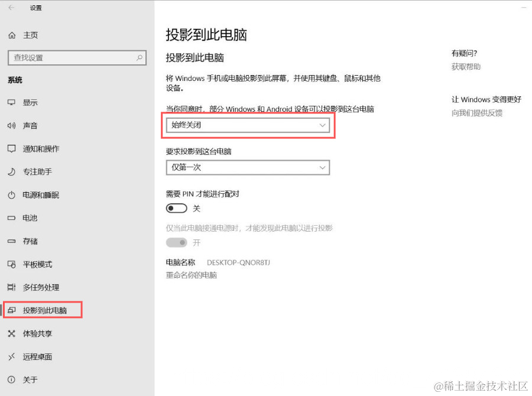Screen dimensions: 532x396
Task: Expand the 仅第一次 dropdown
Action: (x=247, y=167)
